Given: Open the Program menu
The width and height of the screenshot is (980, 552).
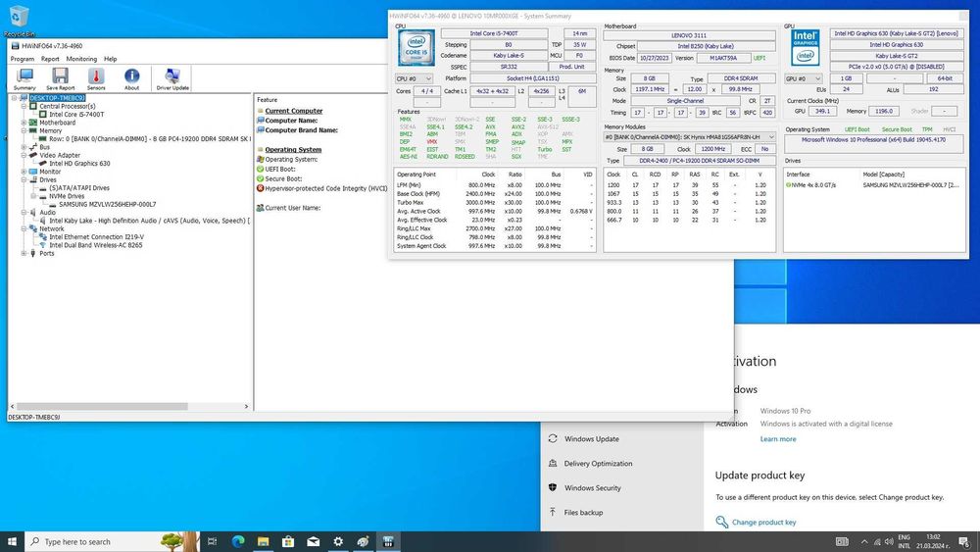Looking at the screenshot, I should click(23, 59).
